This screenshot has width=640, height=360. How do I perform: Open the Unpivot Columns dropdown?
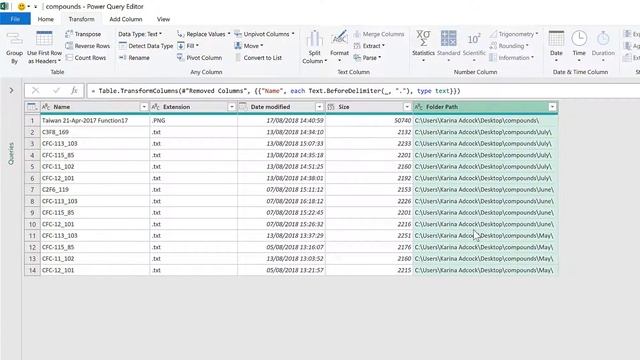(264, 34)
